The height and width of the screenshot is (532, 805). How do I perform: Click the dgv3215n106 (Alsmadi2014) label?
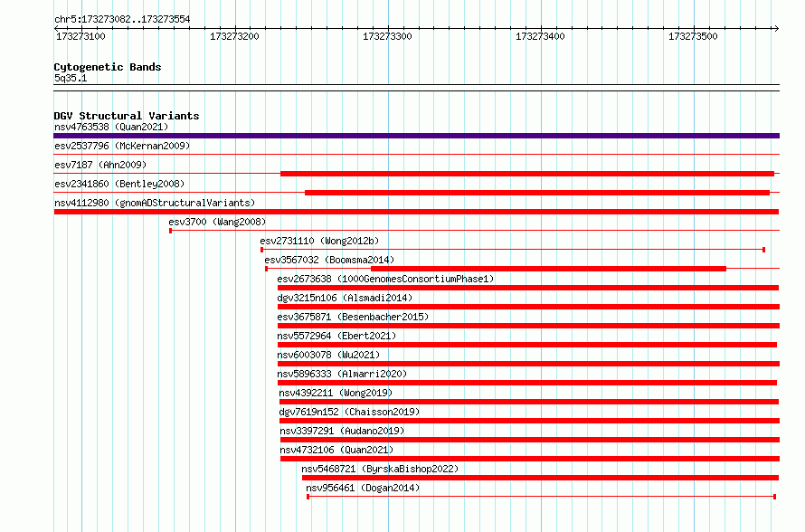pos(345,298)
